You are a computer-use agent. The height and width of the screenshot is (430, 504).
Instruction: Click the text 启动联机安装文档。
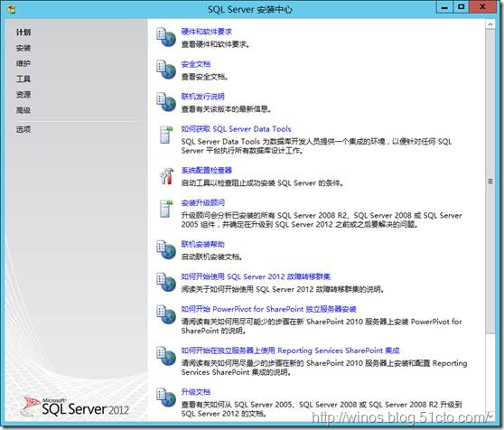pos(212,257)
